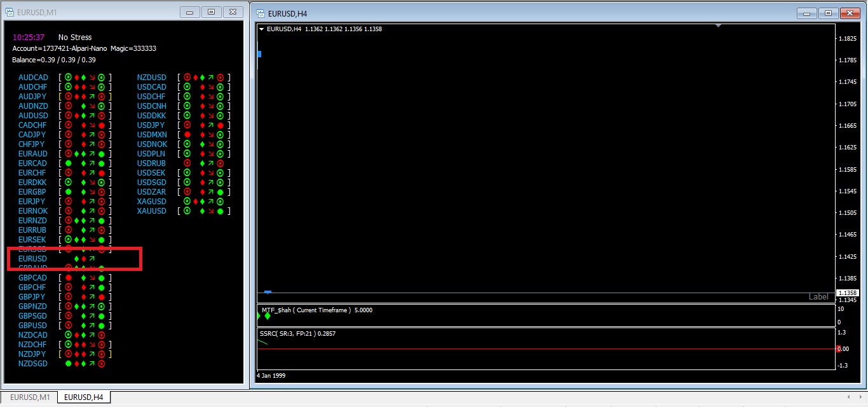
Task: Select the CHFJPY pair label
Action: 32,144
